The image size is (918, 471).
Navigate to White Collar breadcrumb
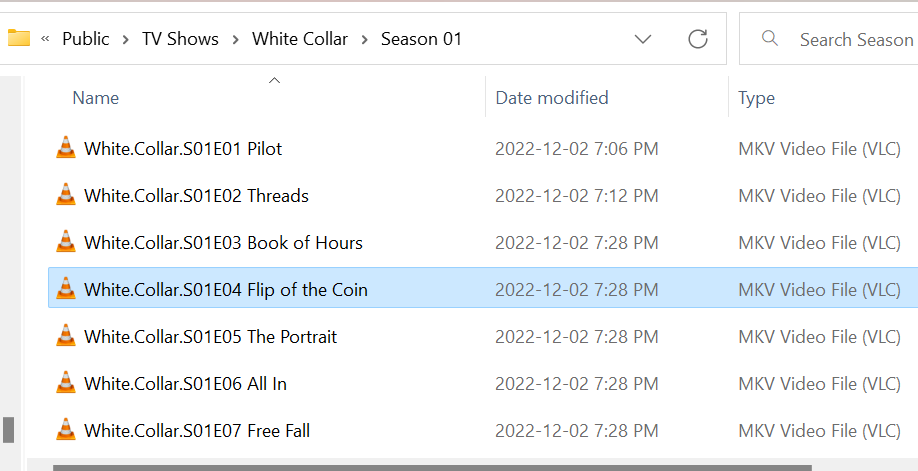[300, 39]
